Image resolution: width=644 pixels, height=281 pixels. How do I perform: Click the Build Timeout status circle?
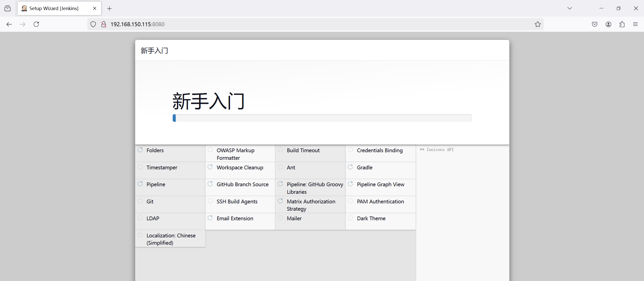click(x=280, y=150)
